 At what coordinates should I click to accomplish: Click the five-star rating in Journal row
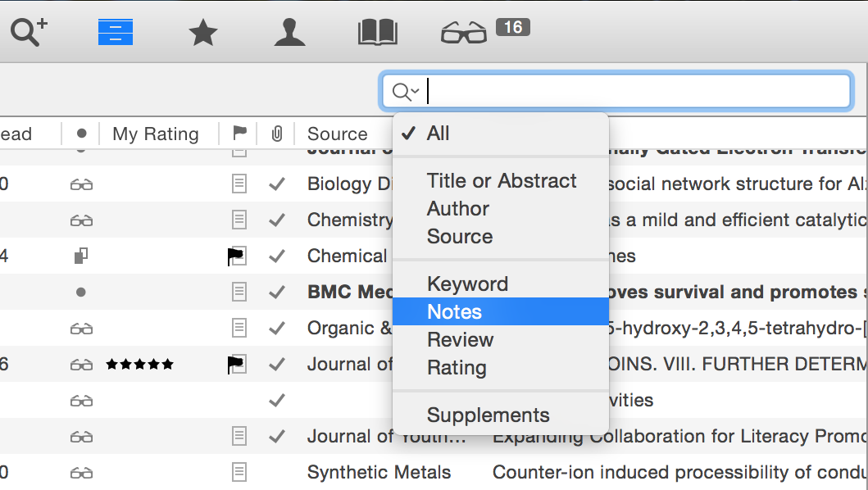click(139, 365)
